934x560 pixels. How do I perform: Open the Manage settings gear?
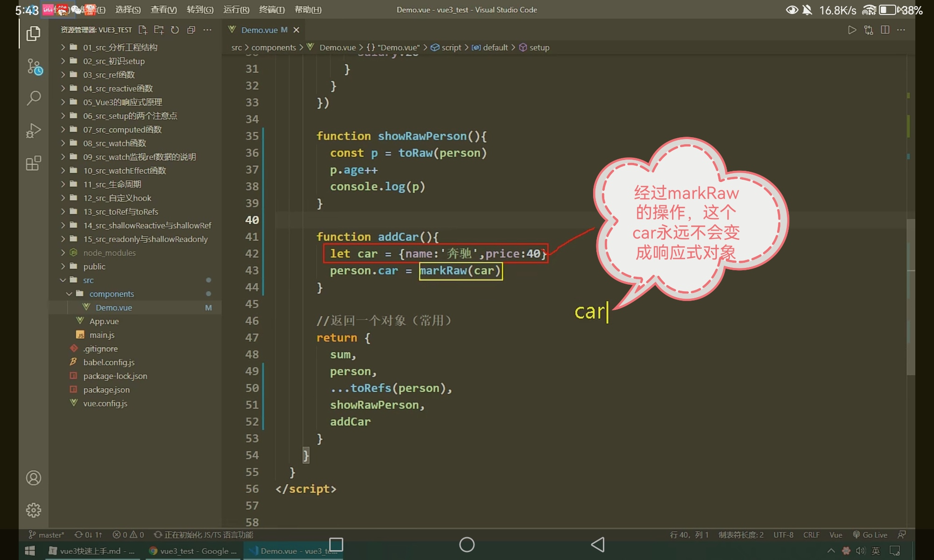(34, 510)
